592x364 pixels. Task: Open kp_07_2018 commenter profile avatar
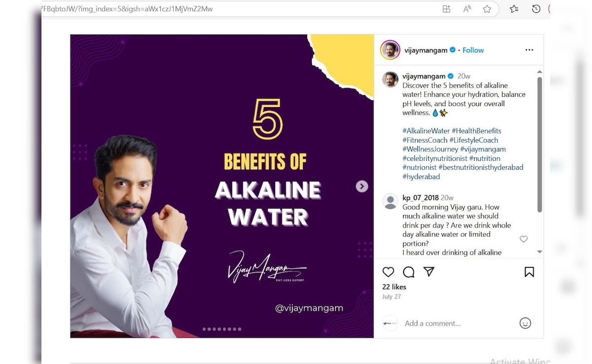[390, 201]
